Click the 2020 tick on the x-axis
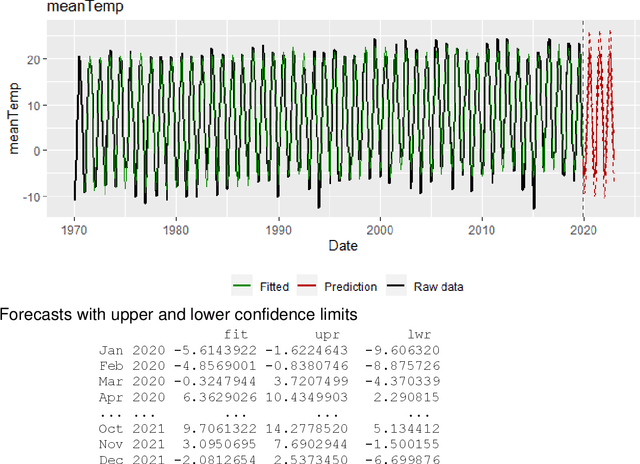Viewport: 640px width, 464px height. (x=584, y=227)
